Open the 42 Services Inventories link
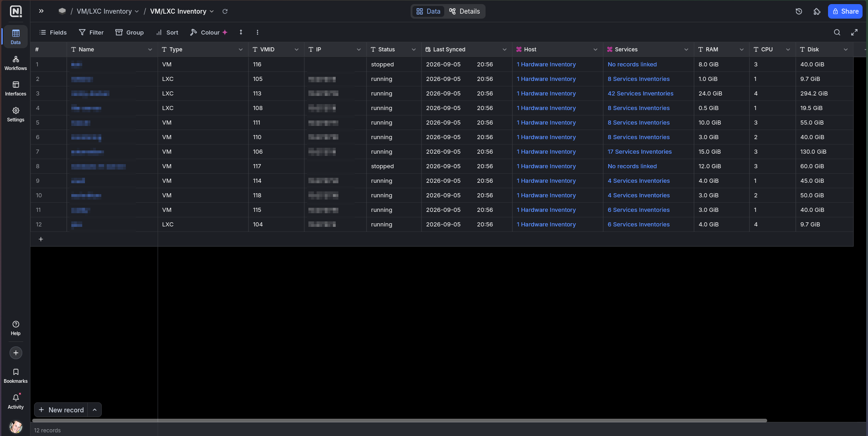Image resolution: width=868 pixels, height=436 pixels. (x=640, y=94)
